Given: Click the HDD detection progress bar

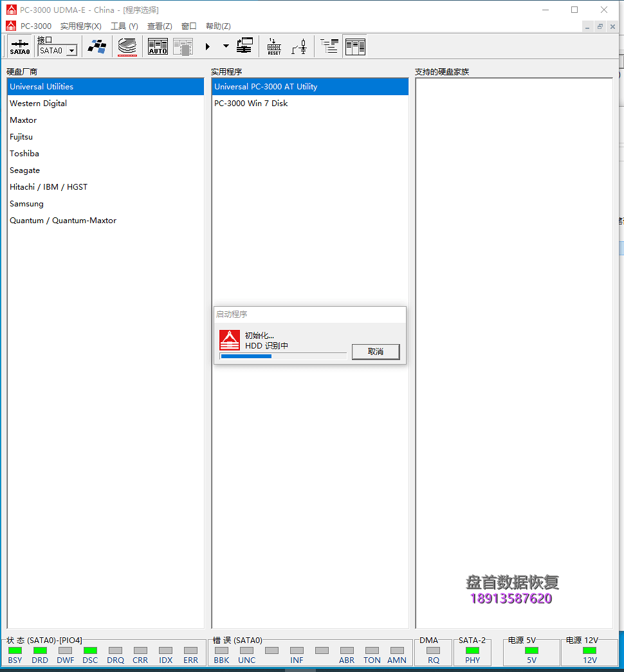Looking at the screenshot, I should click(x=283, y=356).
